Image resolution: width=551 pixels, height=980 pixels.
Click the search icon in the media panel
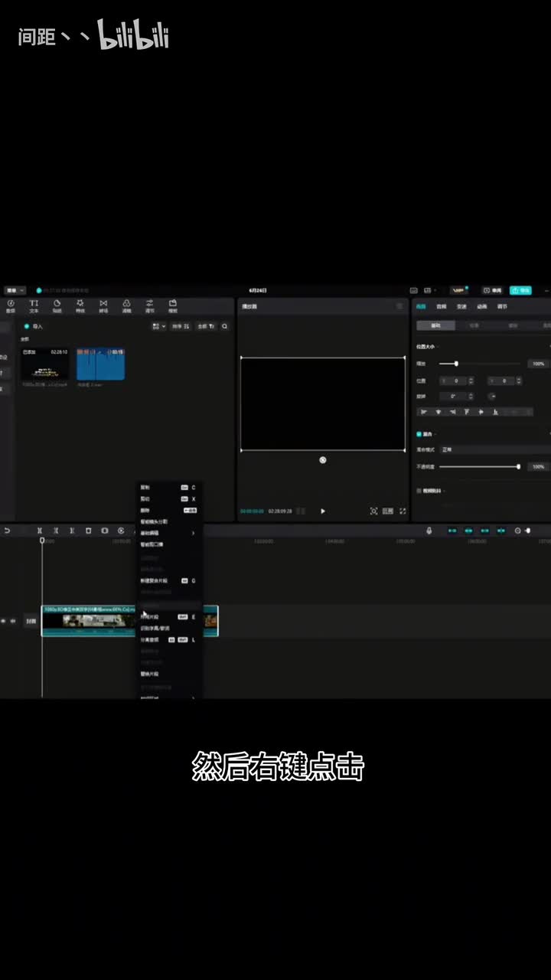(224, 326)
